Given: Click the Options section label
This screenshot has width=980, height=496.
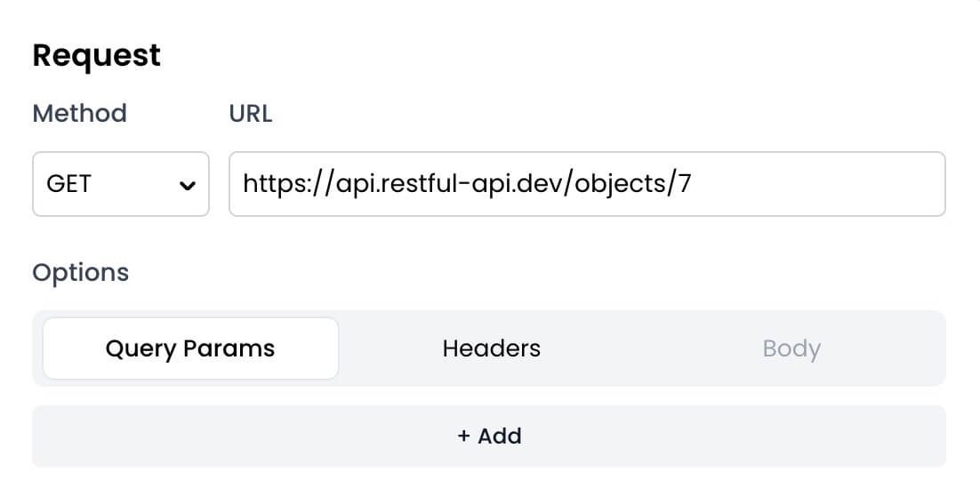Looking at the screenshot, I should point(80,272).
